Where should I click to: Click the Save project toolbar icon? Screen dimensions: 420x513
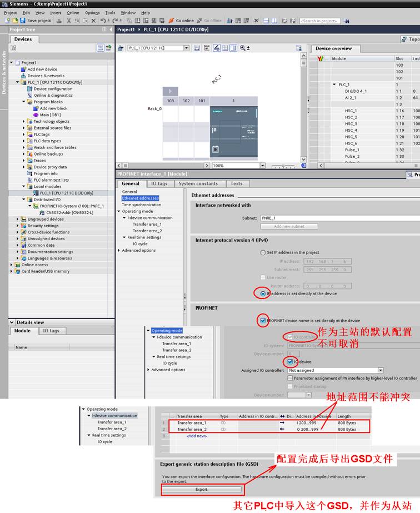pyautogui.click(x=23, y=21)
